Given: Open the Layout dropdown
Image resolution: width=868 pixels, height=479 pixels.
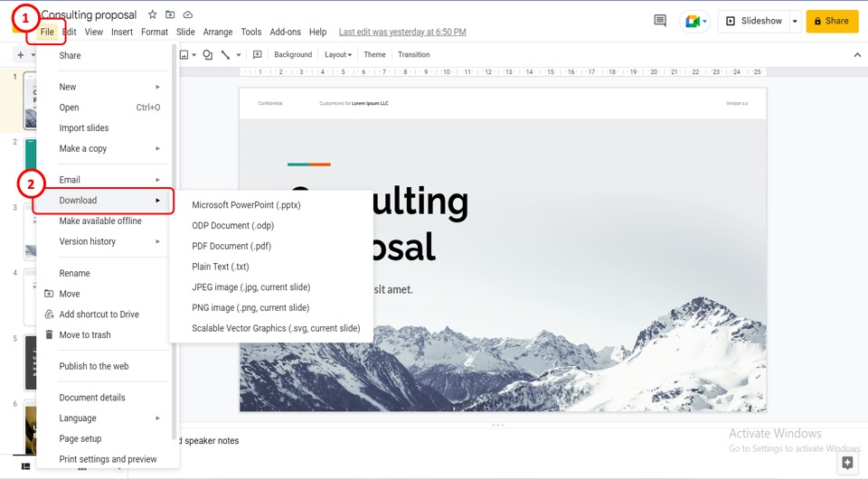Looking at the screenshot, I should 337,55.
